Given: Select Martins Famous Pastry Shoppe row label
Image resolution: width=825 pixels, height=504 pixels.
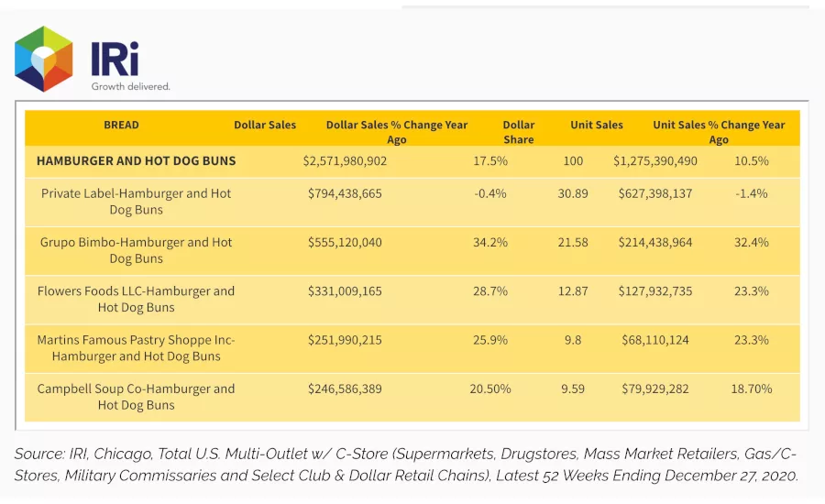Looking at the screenshot, I should point(136,348).
